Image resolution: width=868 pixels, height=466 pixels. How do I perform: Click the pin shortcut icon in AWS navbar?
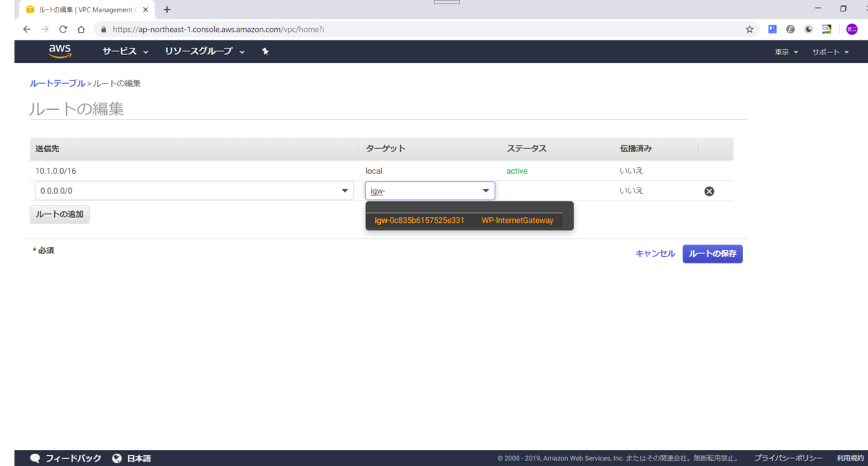click(x=265, y=52)
